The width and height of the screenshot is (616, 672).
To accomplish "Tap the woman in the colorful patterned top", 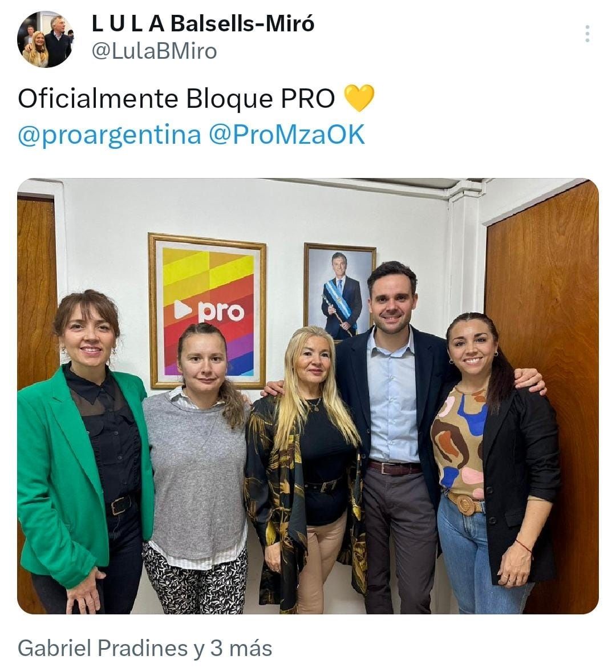I will 493,463.
